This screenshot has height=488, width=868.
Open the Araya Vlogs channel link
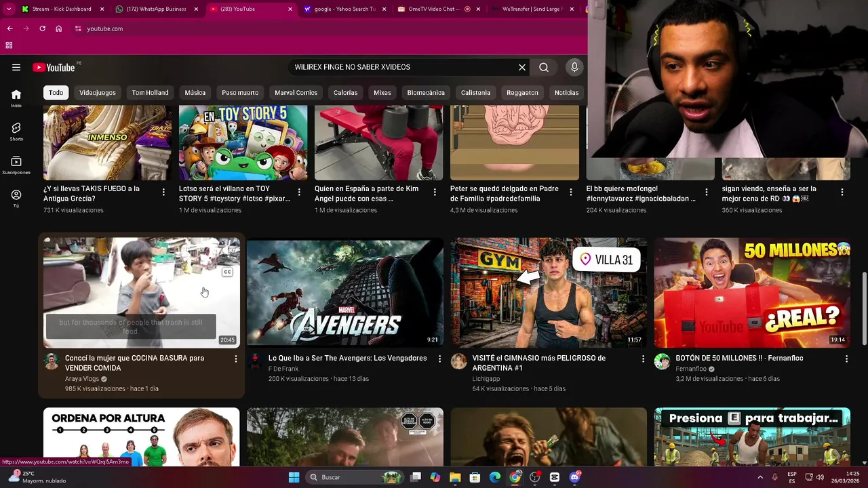(82, 379)
